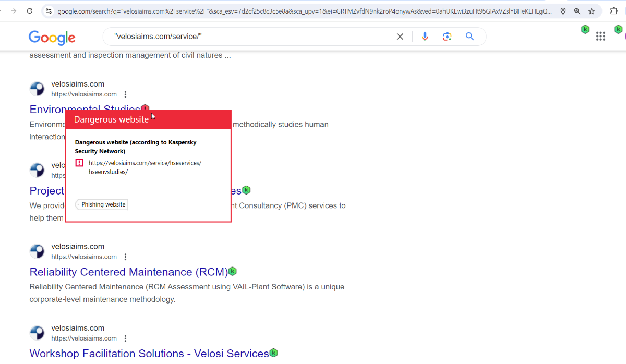Click the velosiaims favicon of Workshop Facilitation result
Screen dimensions: 626x364
click(x=37, y=333)
